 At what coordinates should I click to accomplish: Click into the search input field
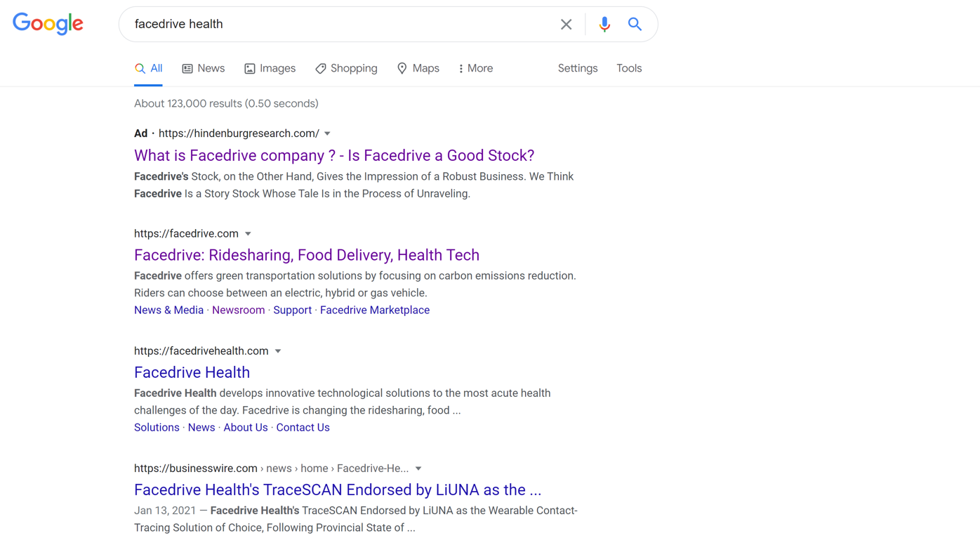coord(337,25)
